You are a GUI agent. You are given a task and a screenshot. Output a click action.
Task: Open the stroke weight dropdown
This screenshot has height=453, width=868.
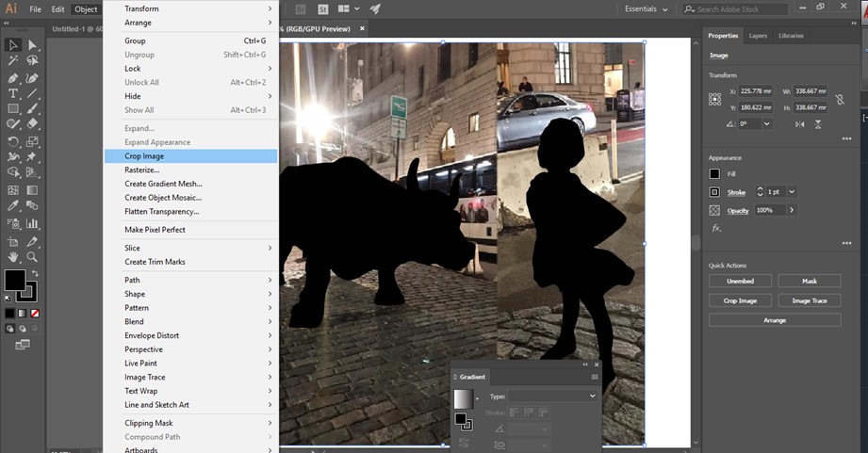(x=791, y=192)
